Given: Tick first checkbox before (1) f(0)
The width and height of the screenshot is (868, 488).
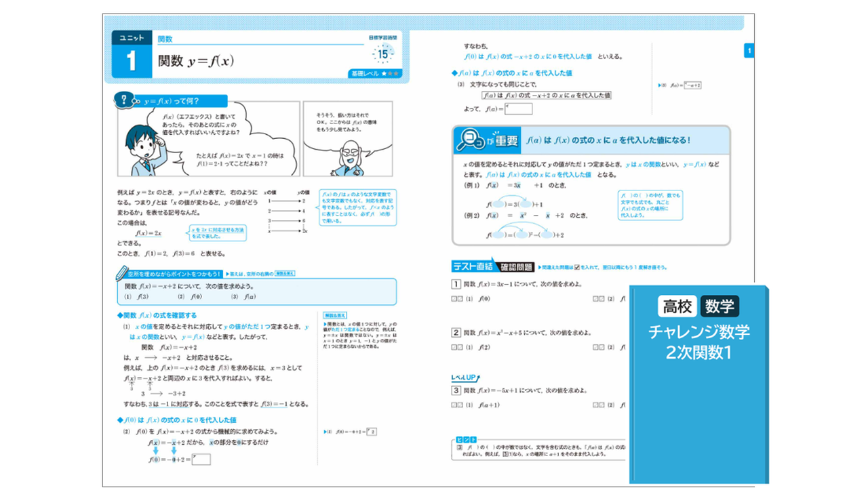Looking at the screenshot, I should pyautogui.click(x=453, y=298).
